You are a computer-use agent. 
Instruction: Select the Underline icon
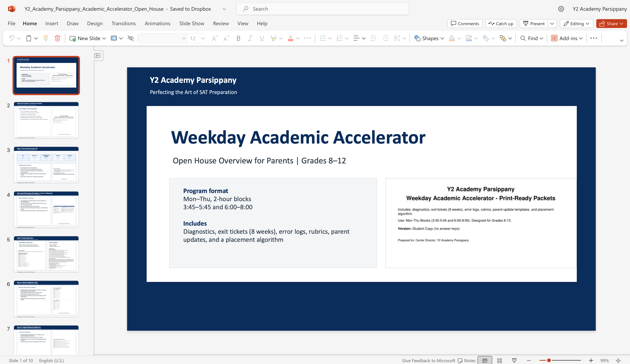262,38
